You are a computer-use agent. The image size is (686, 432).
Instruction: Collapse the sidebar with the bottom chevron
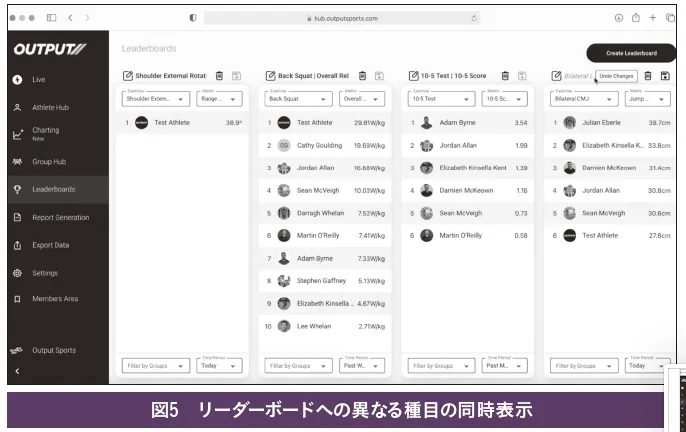pos(17,372)
